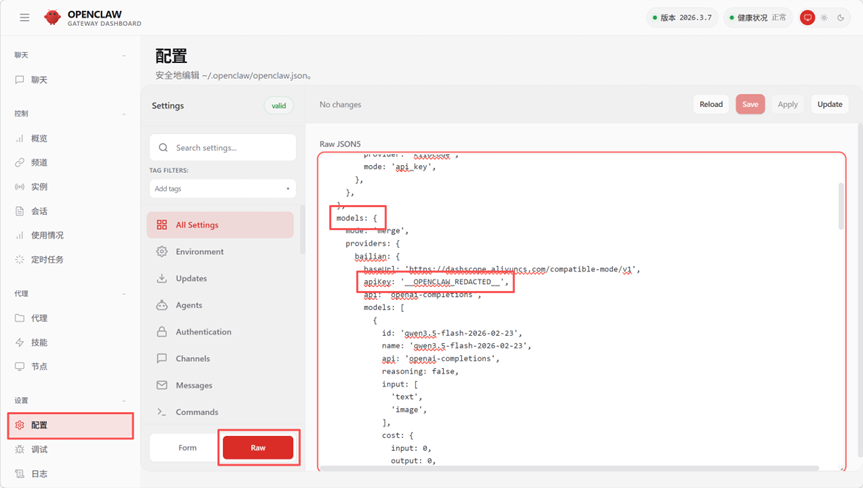
Task: Click the TAG FILTERS label
Action: click(x=168, y=171)
